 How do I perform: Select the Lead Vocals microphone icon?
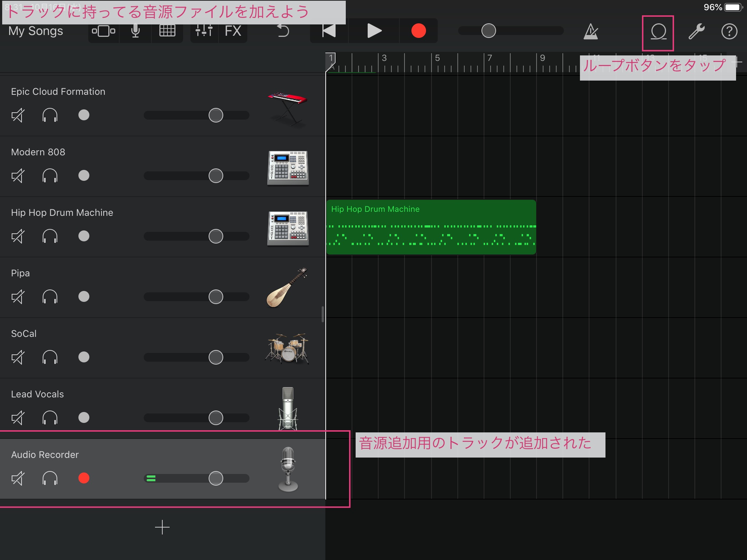click(288, 408)
